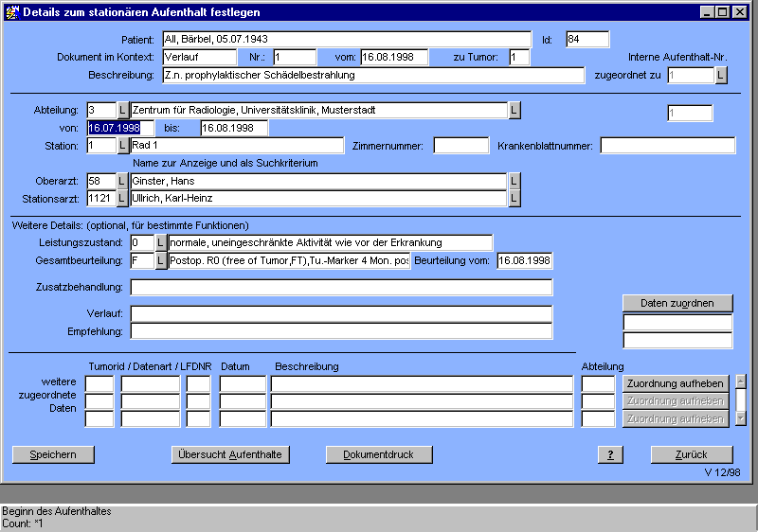Click the L button beside 'zugeordnet zu' field

pos(721,75)
